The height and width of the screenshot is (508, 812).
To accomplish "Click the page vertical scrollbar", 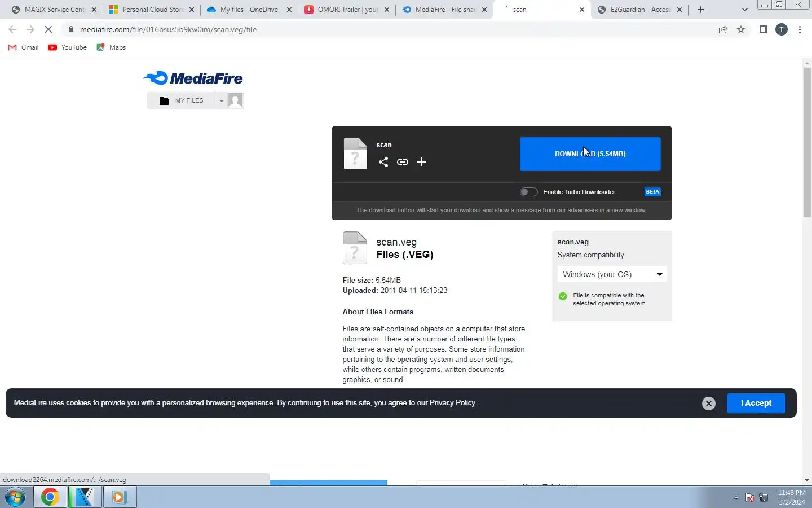I will [807, 142].
